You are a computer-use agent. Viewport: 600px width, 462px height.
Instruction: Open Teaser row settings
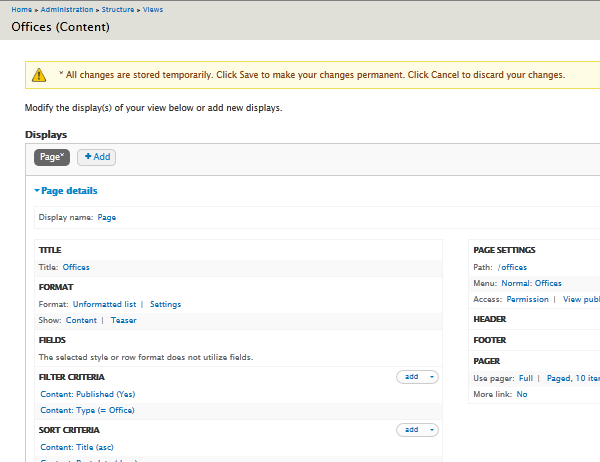click(124, 320)
